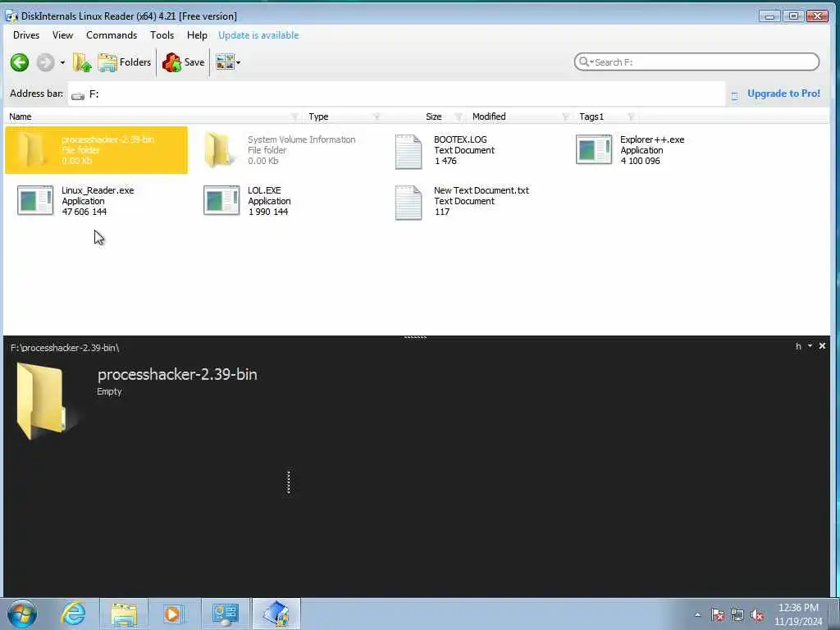Click the Save toolbar button
The width and height of the screenshot is (840, 630).
click(183, 62)
